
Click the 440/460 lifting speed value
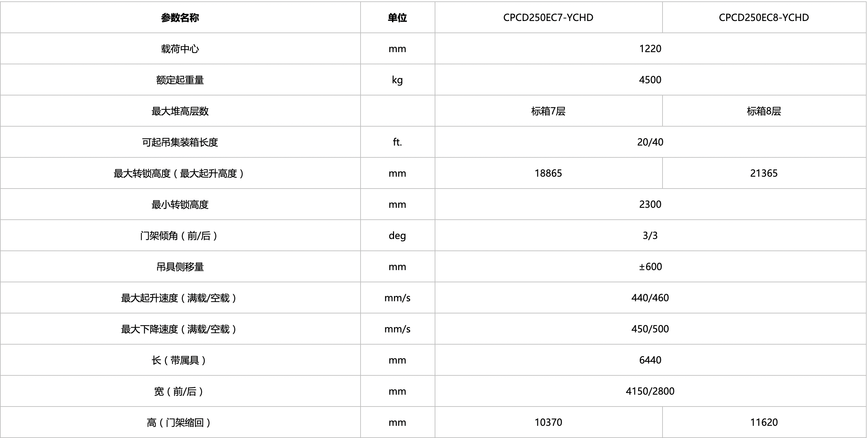pos(650,298)
